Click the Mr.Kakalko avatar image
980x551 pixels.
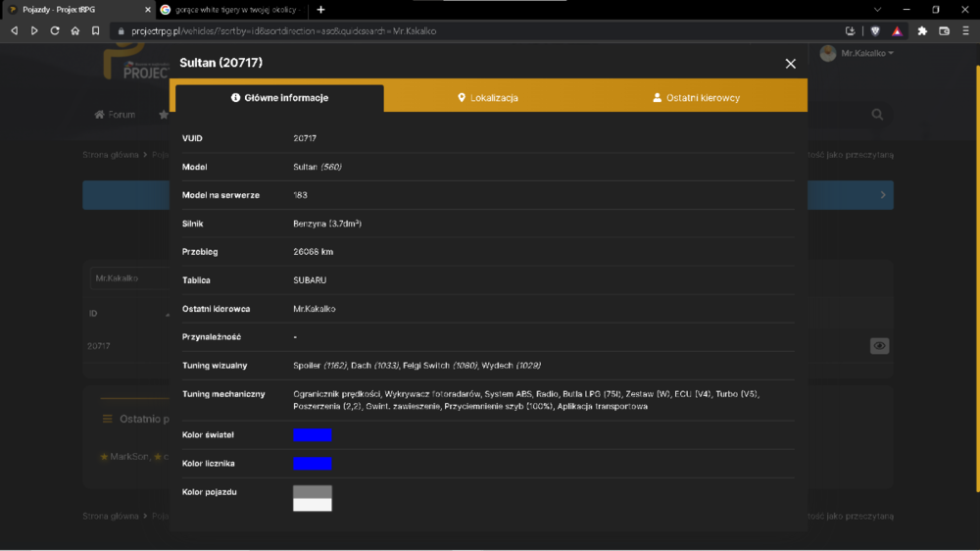pyautogui.click(x=827, y=53)
